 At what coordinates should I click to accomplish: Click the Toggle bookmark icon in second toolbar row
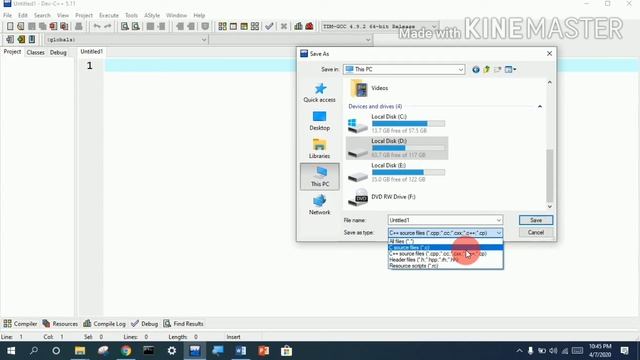(21, 39)
